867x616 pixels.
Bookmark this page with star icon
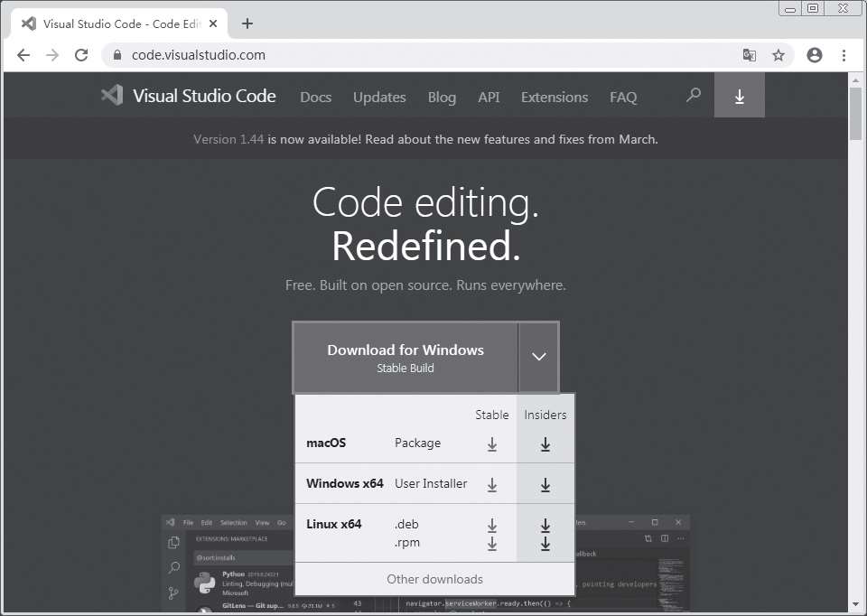[x=778, y=55]
